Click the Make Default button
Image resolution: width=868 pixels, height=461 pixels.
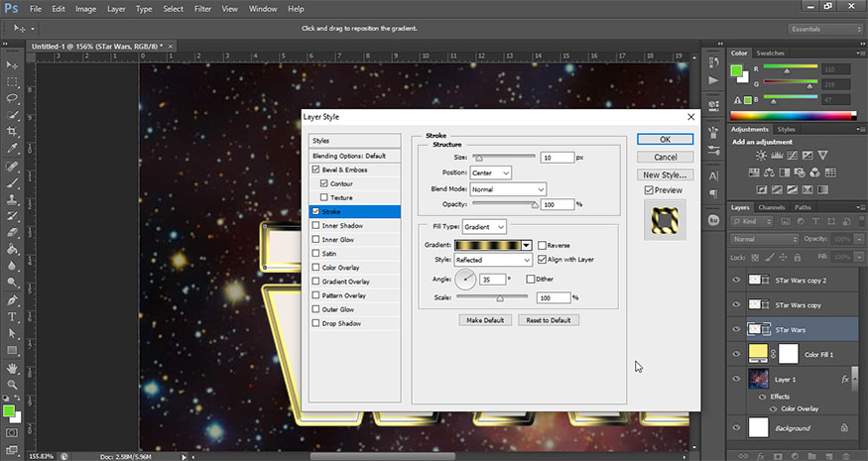point(485,320)
